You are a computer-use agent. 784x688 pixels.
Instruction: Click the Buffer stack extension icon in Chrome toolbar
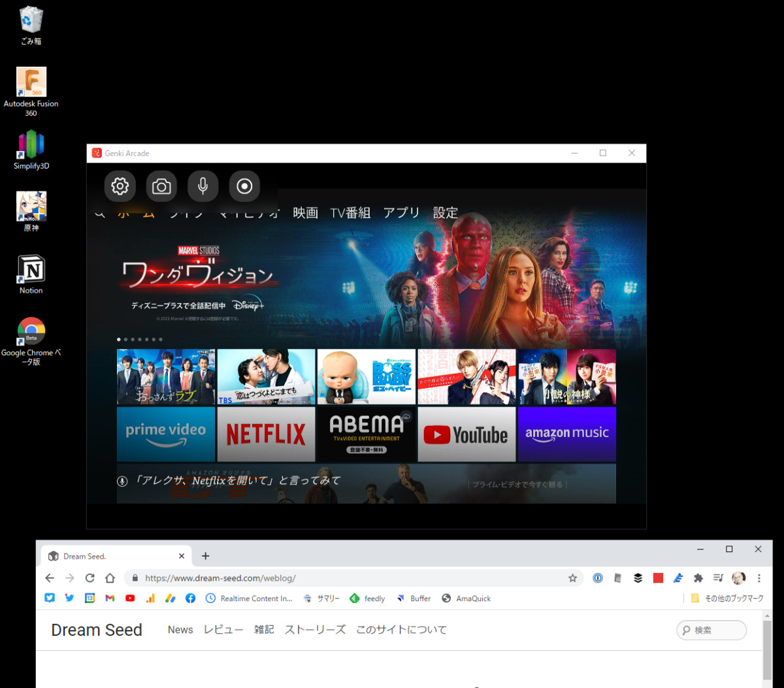[x=638, y=578]
